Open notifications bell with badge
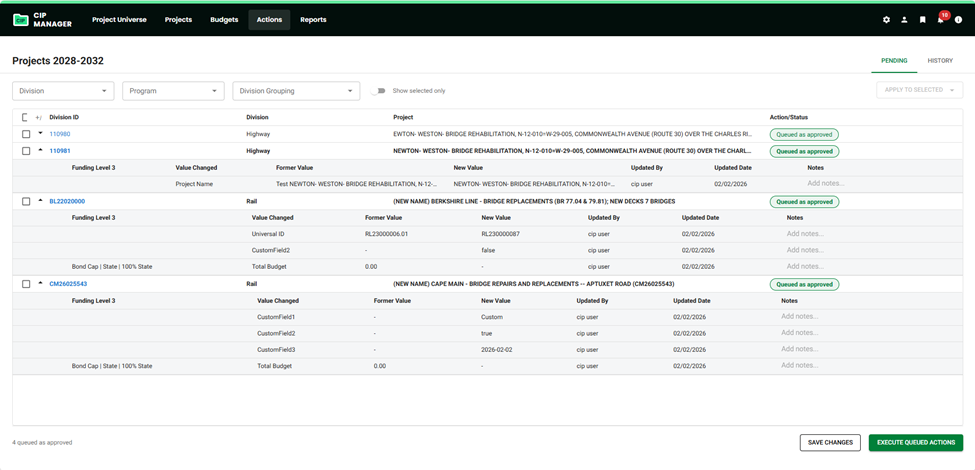This screenshot has width=975, height=470. click(940, 19)
